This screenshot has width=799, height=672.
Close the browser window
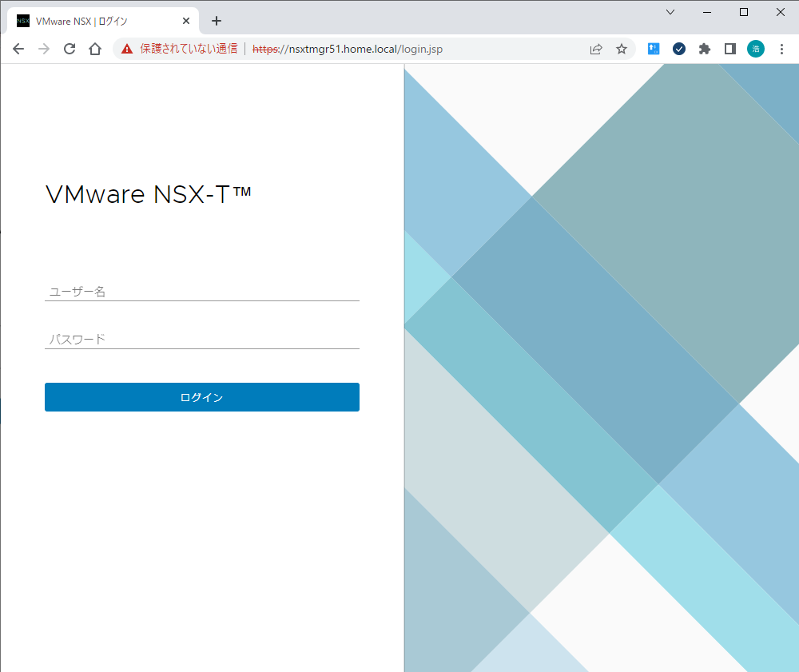click(780, 12)
